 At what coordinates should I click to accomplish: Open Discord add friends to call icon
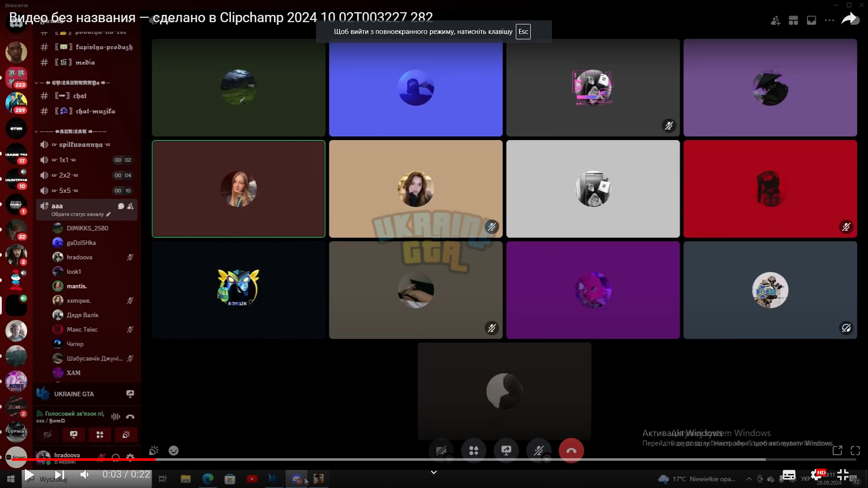(x=775, y=20)
